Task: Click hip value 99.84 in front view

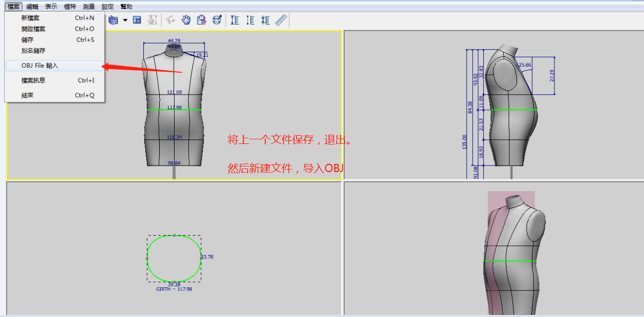Action: pos(174,163)
